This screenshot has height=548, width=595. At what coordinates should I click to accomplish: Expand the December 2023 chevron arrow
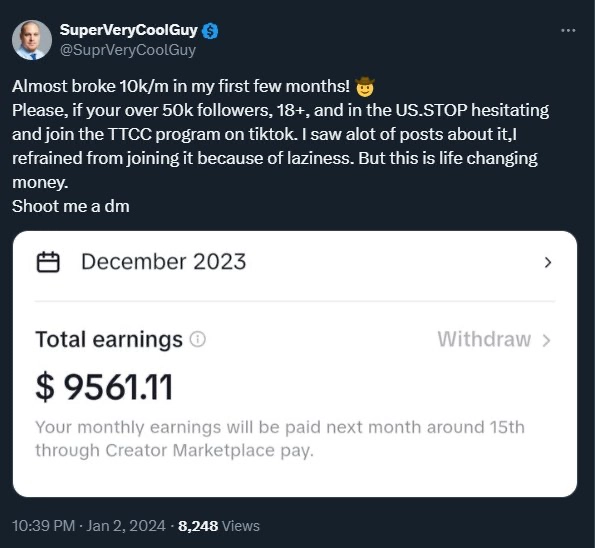point(548,262)
